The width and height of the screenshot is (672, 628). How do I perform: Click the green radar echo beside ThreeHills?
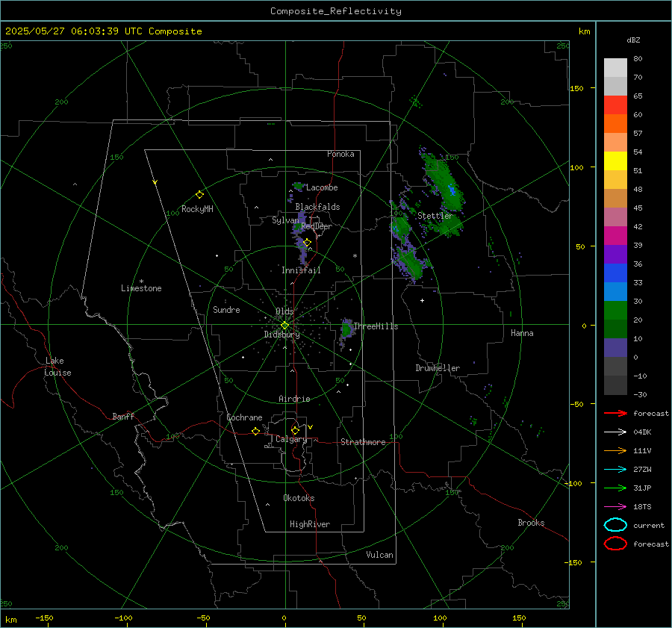346,329
